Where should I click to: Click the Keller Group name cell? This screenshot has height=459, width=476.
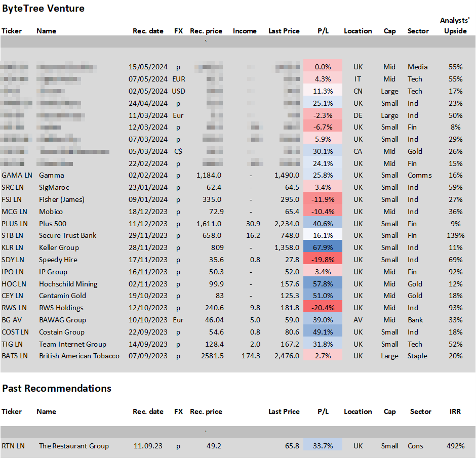(x=59, y=247)
